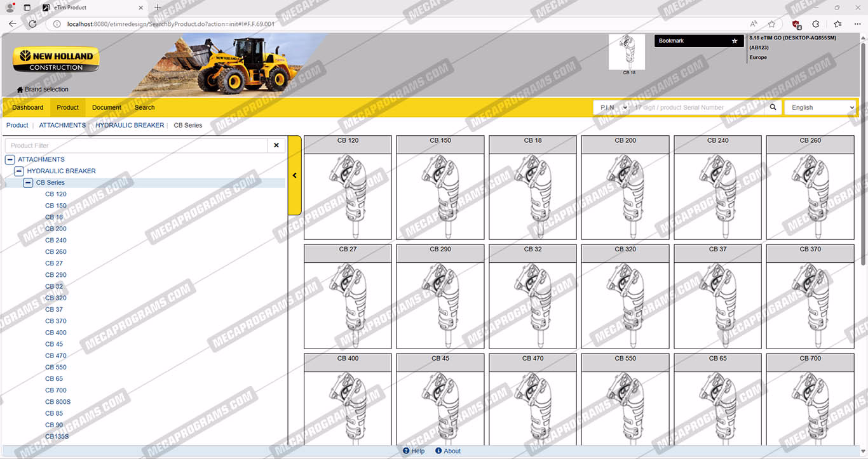Image resolution: width=868 pixels, height=459 pixels.
Task: Open the CB 200 product card
Action: coord(625,187)
